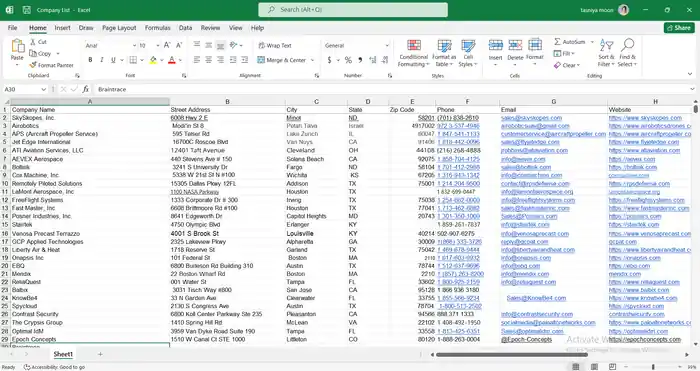Increase font size with the A-up icon

coord(167,45)
